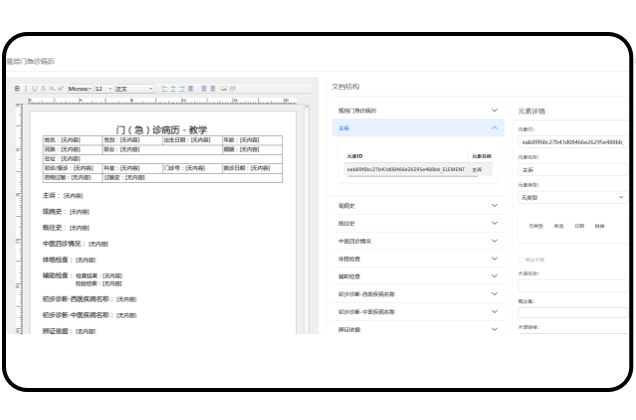The height and width of the screenshot is (420, 636).
Task: Click the 规培门急诊病历 page title at top
Action: click(31, 61)
